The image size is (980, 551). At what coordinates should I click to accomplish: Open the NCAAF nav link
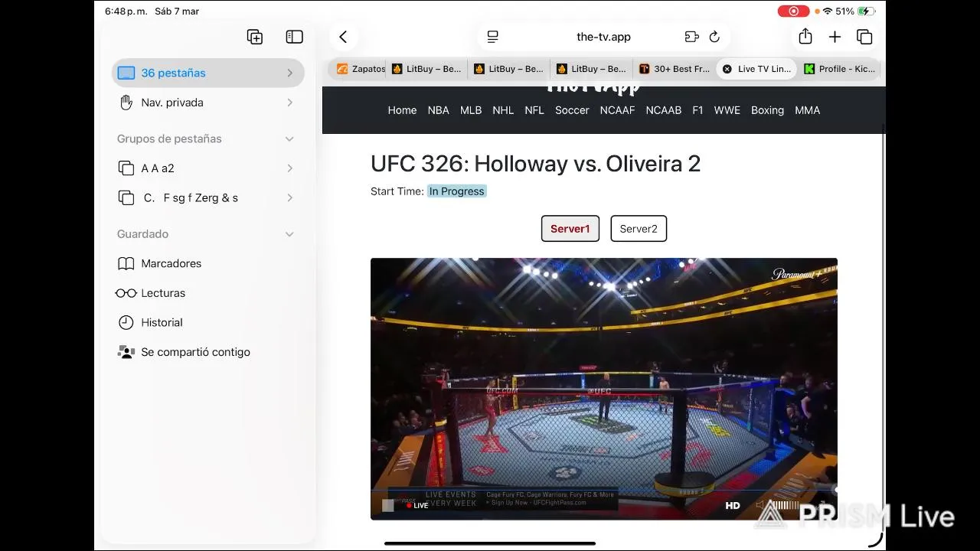point(617,110)
